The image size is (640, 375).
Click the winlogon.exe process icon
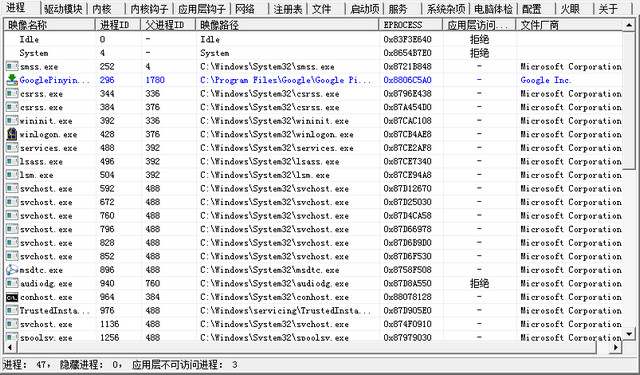pos(12,134)
